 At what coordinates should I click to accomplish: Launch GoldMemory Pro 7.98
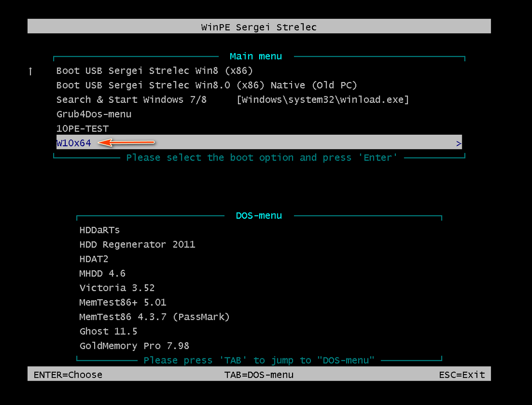pos(134,346)
